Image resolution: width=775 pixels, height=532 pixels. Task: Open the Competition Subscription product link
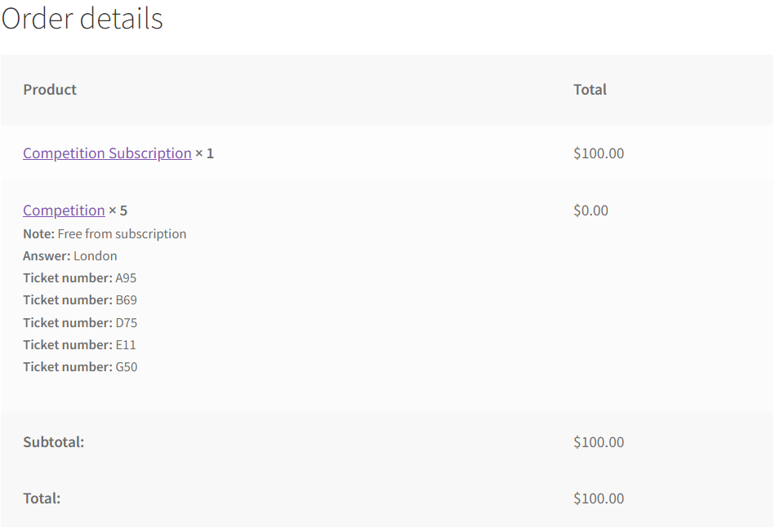[x=107, y=153]
